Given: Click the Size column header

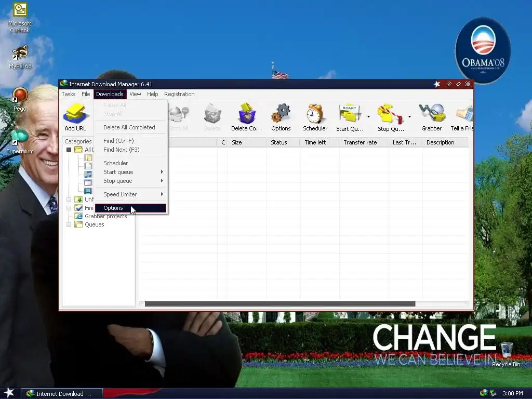Looking at the screenshot, I should point(247,142).
